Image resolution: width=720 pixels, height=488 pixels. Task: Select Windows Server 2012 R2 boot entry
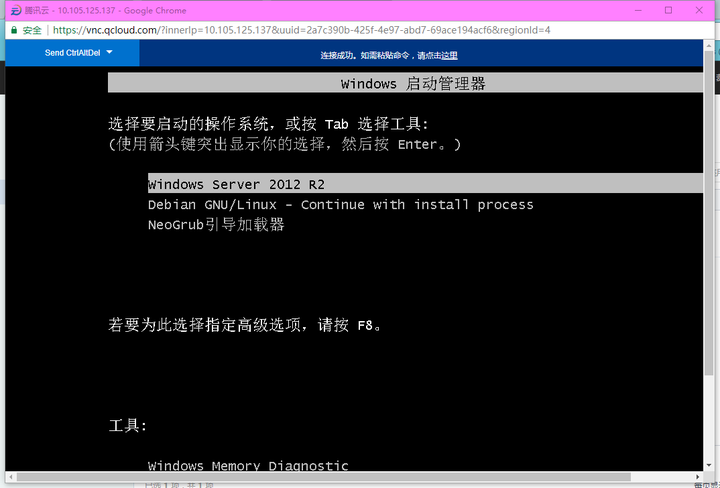[236, 184]
